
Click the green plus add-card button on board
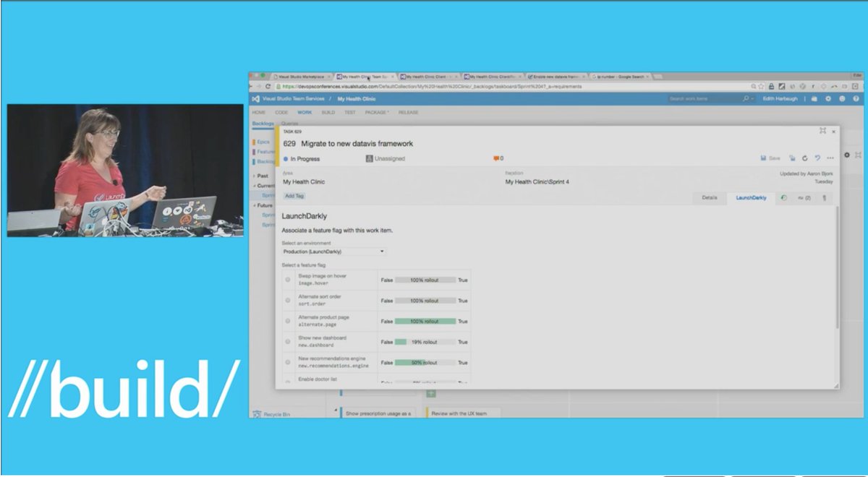431,393
